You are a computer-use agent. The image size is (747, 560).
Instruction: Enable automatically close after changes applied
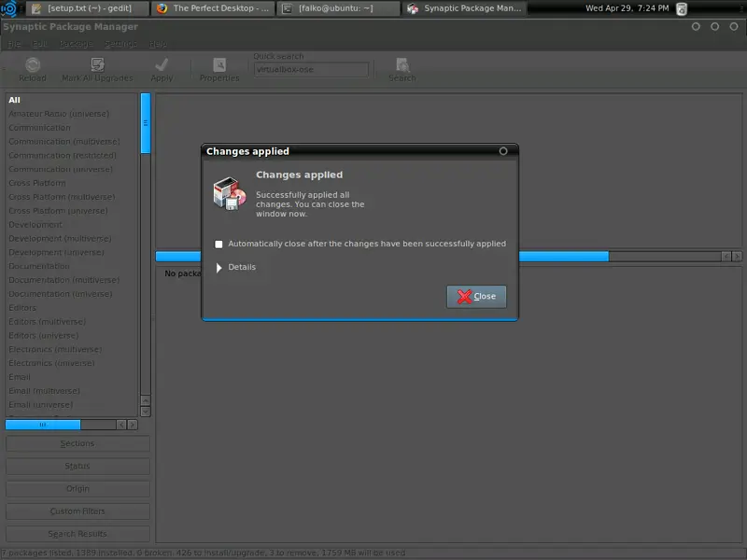click(218, 245)
